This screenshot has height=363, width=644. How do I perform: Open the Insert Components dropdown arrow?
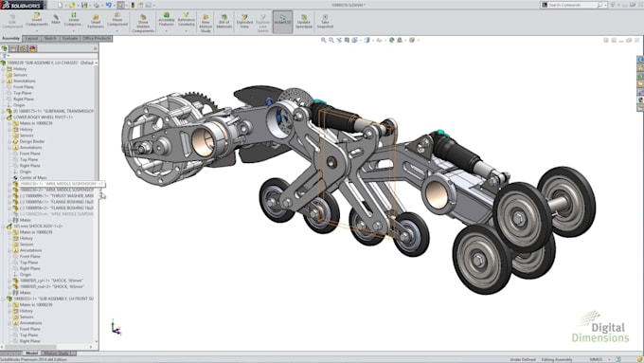coord(37,31)
